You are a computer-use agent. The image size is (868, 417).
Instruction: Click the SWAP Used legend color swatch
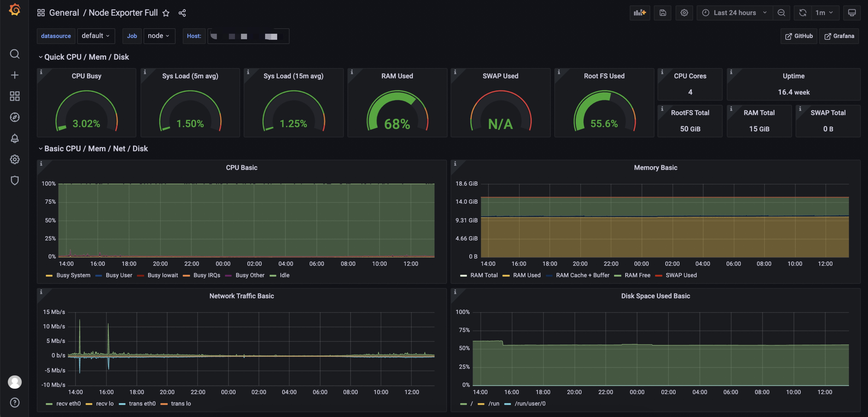coord(658,276)
